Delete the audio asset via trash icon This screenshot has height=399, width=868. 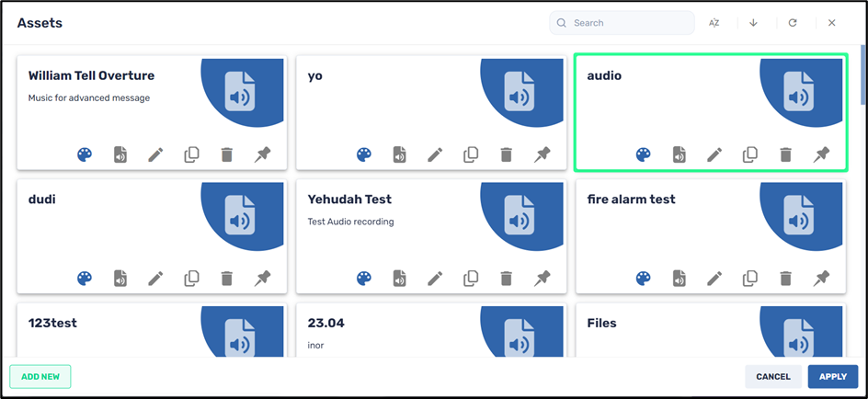point(785,154)
